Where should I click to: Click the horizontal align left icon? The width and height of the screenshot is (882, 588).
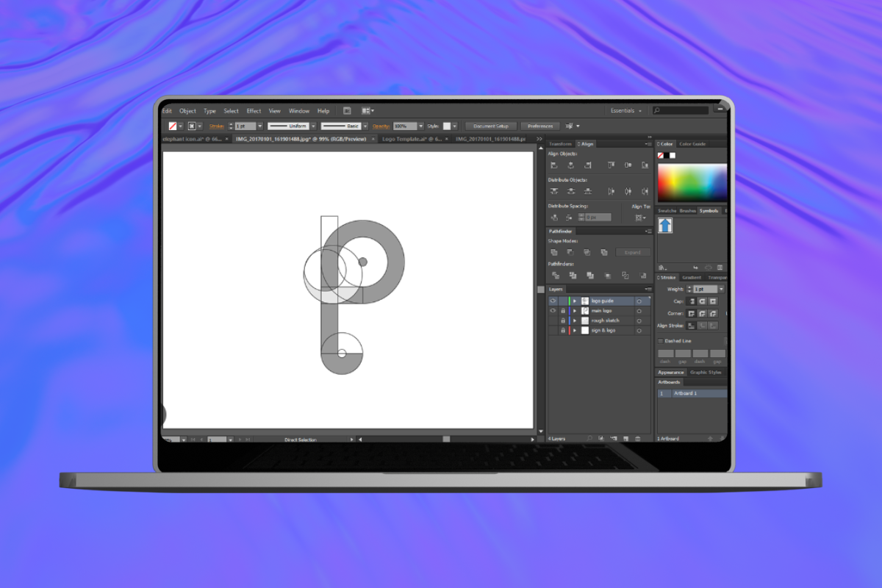click(554, 165)
